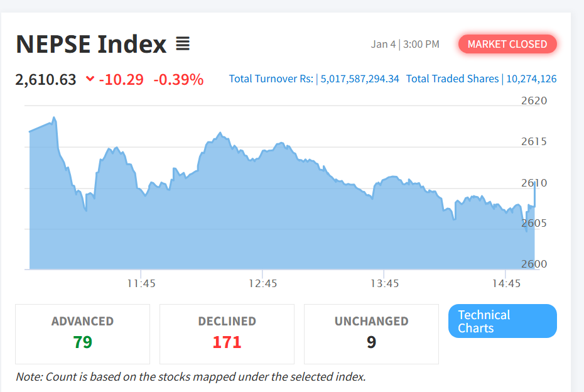Click the NEPSE Index title
The image size is (584, 392).
point(91,45)
